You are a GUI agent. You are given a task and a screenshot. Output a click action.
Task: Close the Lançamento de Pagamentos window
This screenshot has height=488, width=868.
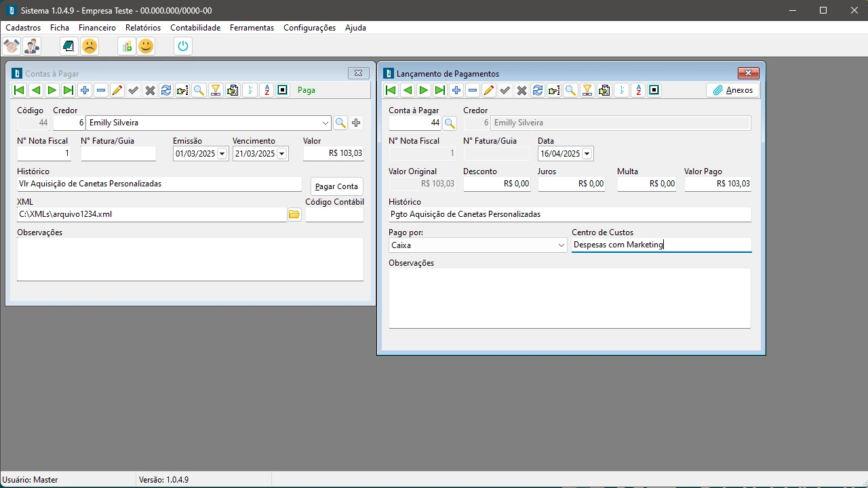pos(748,73)
